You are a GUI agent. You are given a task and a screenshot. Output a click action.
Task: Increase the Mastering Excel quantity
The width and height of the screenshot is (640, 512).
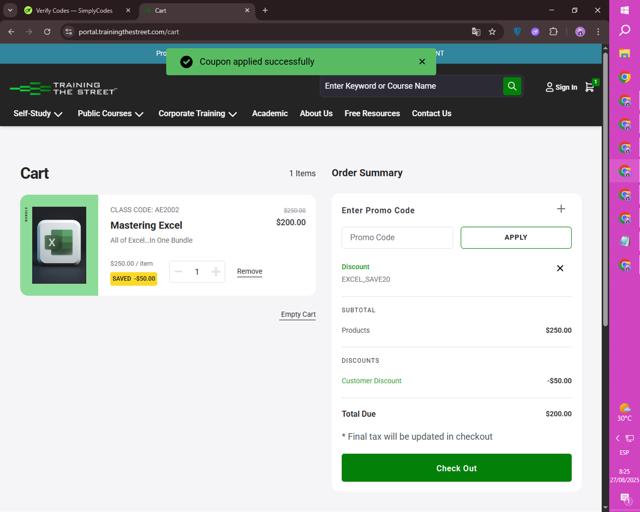pyautogui.click(x=216, y=272)
